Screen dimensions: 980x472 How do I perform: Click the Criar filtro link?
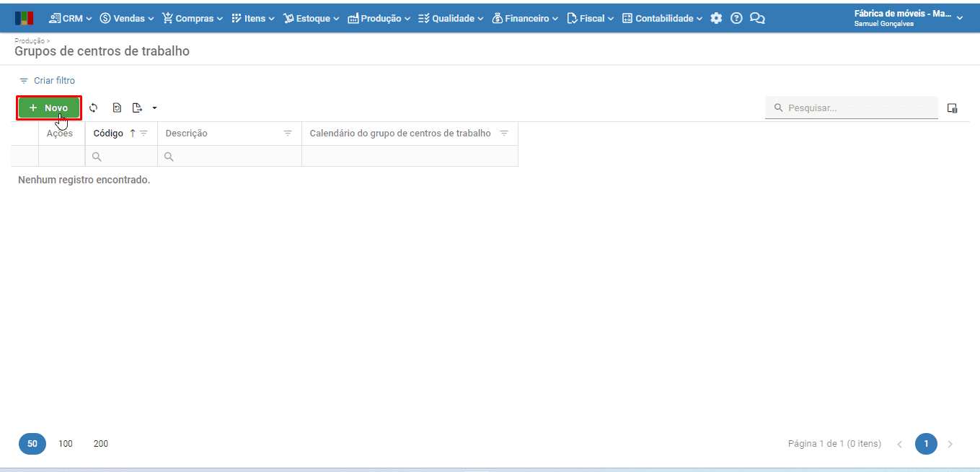(54, 81)
